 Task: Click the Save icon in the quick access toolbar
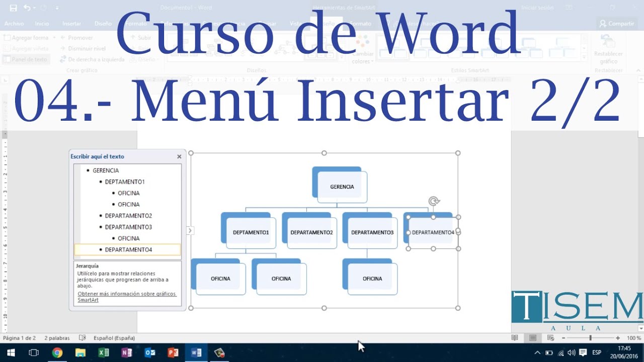(x=13, y=8)
